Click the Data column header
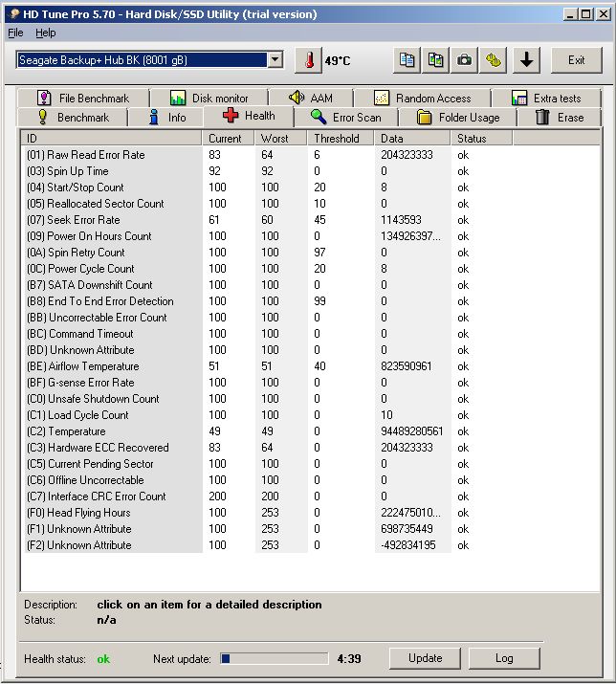Image resolution: width=616 pixels, height=684 pixels. (x=412, y=139)
